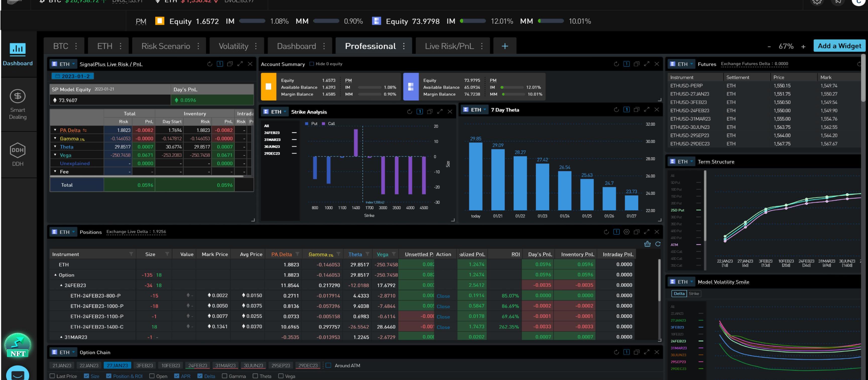
Task: Uncheck the APR column checkbox
Action: [x=176, y=376]
